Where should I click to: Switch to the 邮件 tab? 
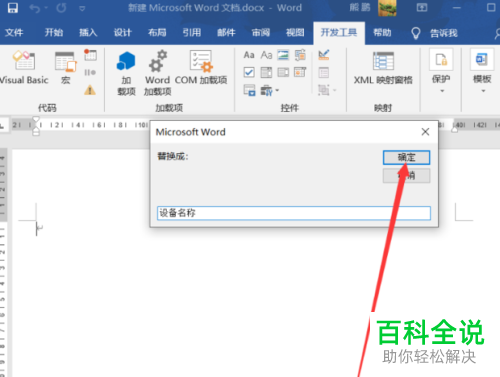(x=226, y=33)
